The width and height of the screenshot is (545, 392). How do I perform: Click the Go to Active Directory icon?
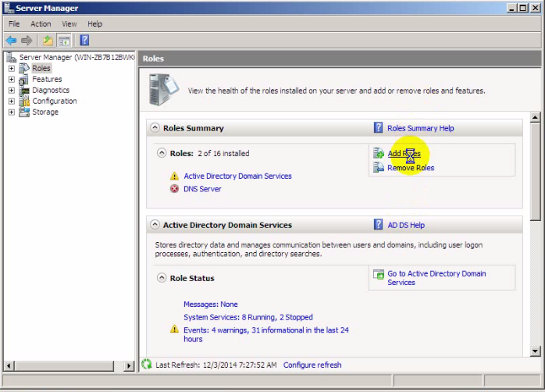pyautogui.click(x=378, y=274)
